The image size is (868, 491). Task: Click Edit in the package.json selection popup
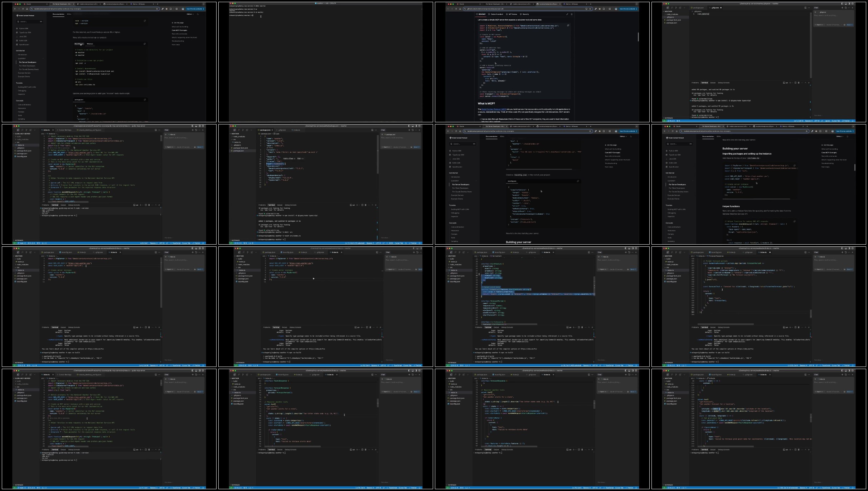point(300,158)
